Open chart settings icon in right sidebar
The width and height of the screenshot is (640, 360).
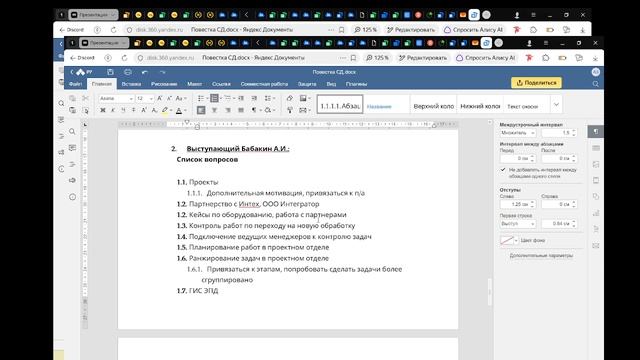(x=596, y=213)
